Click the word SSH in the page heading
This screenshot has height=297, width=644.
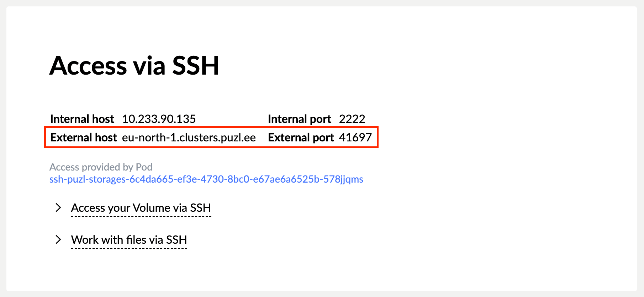[196, 66]
